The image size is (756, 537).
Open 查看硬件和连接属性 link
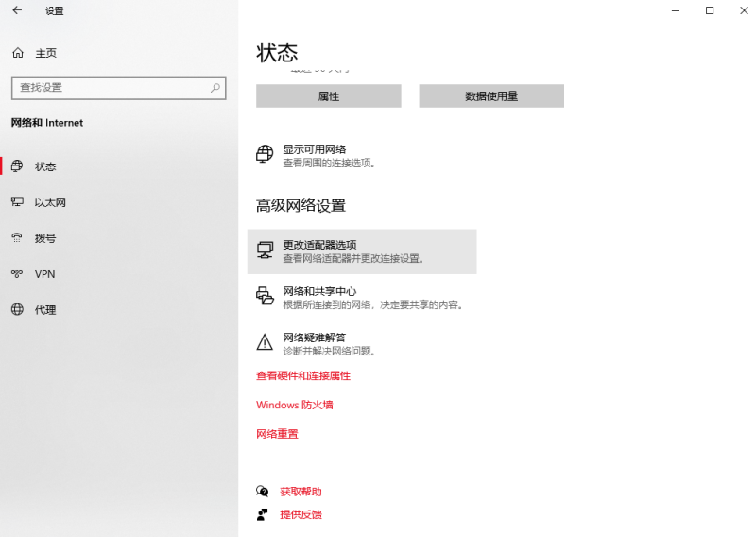[303, 376]
